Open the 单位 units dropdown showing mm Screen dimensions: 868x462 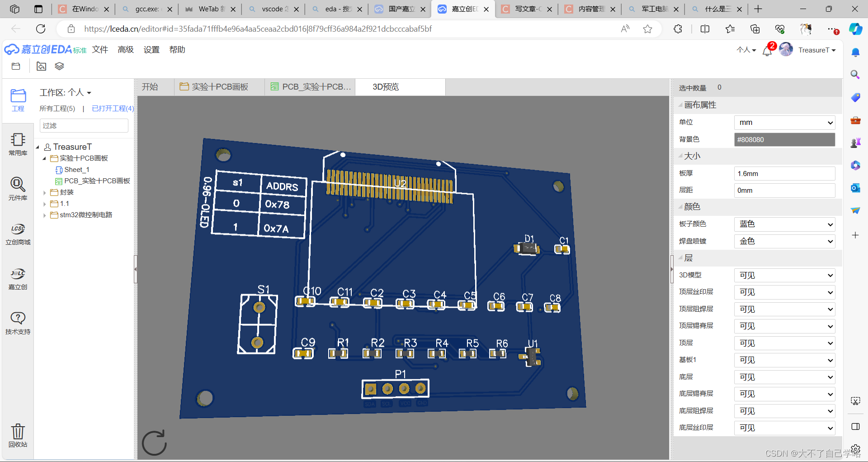coord(784,122)
